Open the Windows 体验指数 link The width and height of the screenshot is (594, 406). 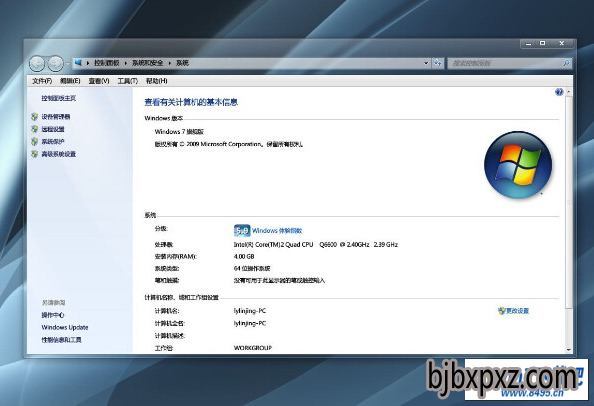tap(277, 231)
